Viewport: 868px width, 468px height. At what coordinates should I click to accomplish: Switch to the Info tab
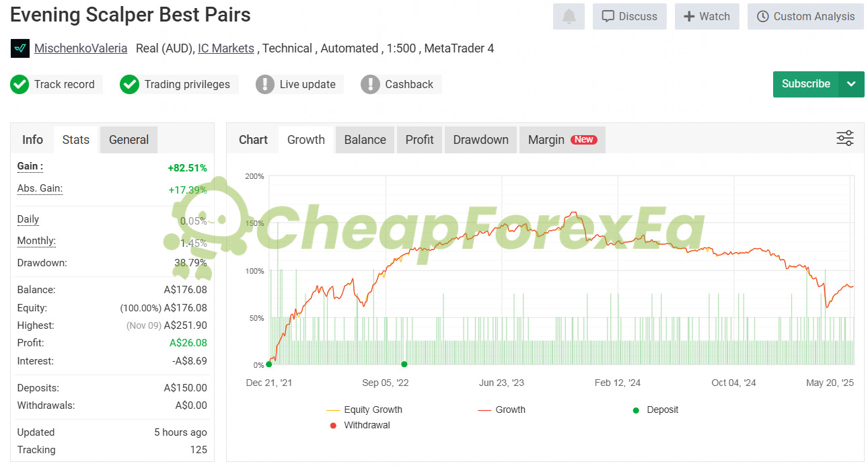point(32,140)
